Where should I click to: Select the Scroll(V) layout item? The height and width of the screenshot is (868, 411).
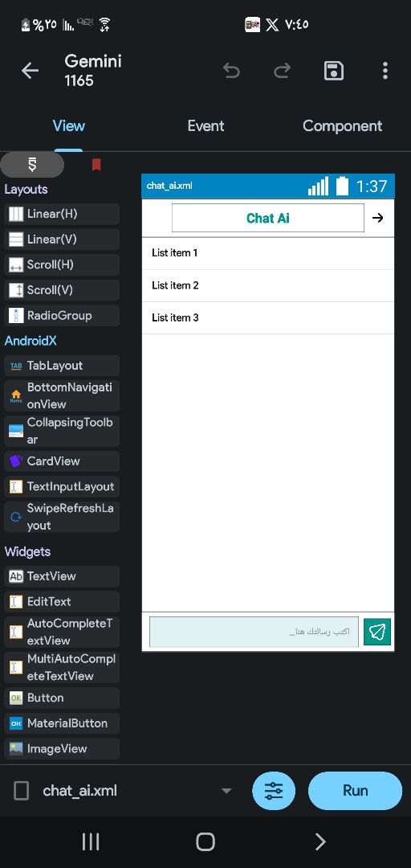point(61,290)
